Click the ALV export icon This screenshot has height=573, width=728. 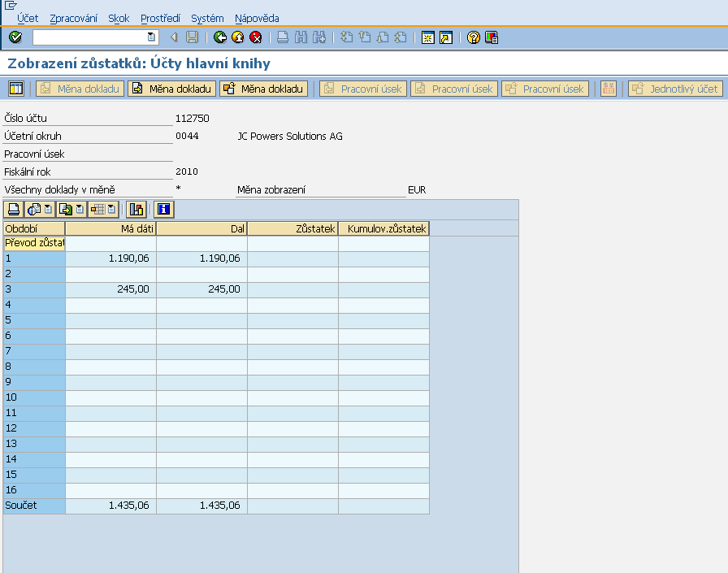[x=66, y=210]
